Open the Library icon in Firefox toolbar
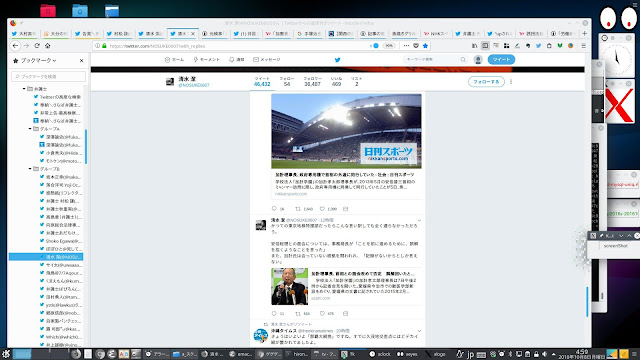 (x=474, y=46)
